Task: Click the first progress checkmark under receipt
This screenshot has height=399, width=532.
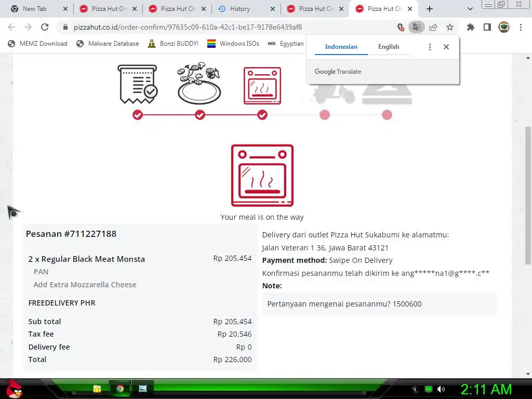Action: tap(137, 115)
